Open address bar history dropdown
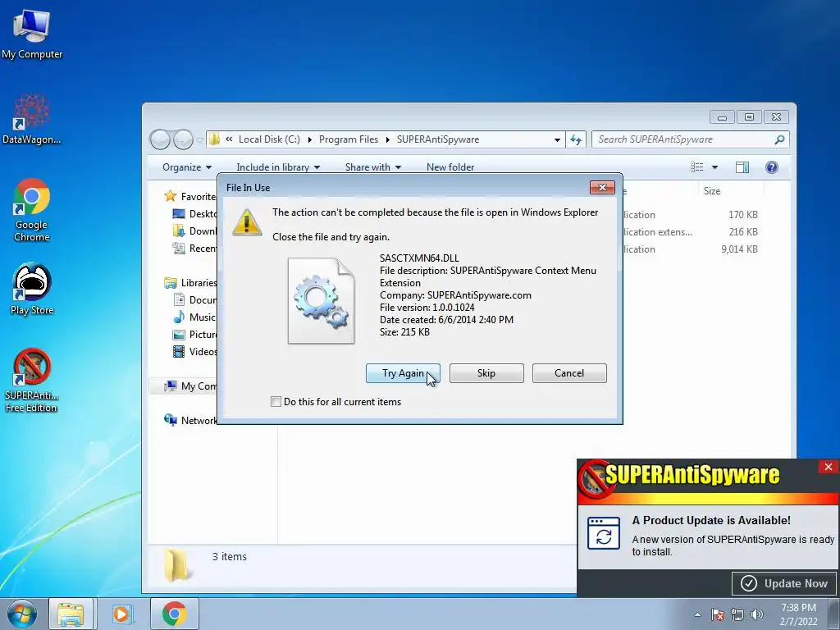 click(x=557, y=139)
